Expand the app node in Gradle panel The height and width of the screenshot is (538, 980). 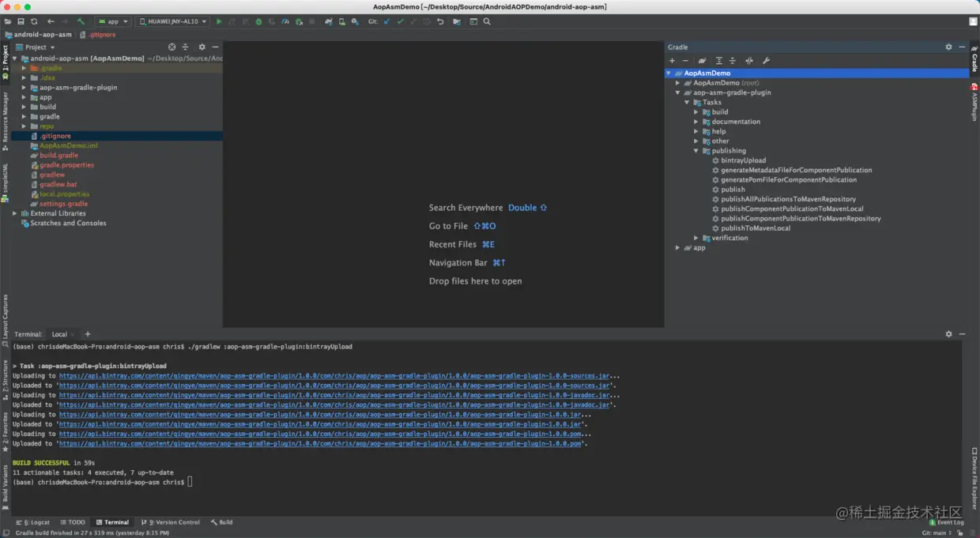click(677, 247)
